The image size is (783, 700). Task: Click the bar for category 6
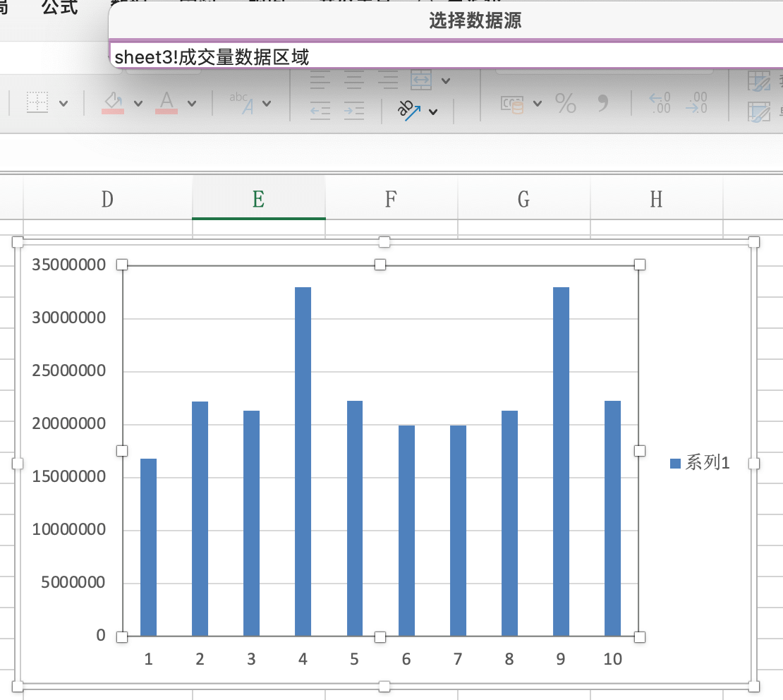[x=406, y=531]
